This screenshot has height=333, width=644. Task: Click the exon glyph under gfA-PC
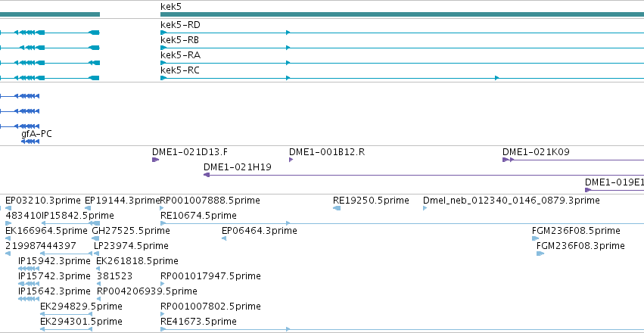point(30,142)
